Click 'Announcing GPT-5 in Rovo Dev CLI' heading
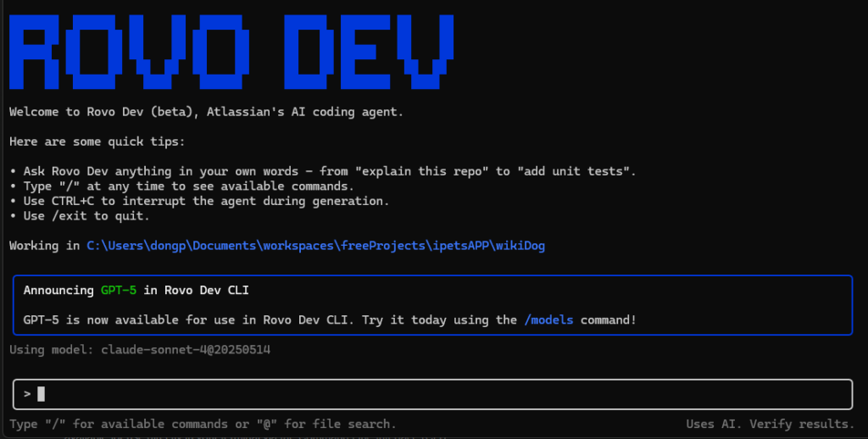 pos(136,290)
